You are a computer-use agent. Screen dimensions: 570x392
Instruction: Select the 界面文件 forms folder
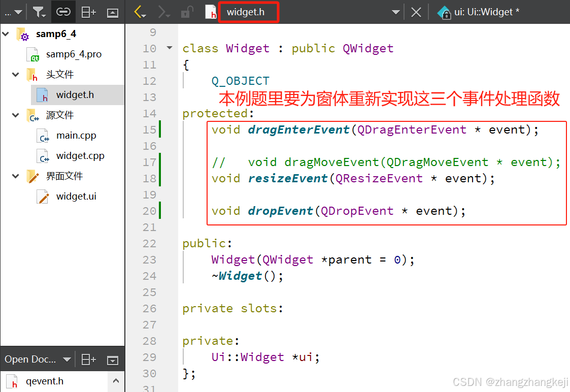(x=64, y=176)
